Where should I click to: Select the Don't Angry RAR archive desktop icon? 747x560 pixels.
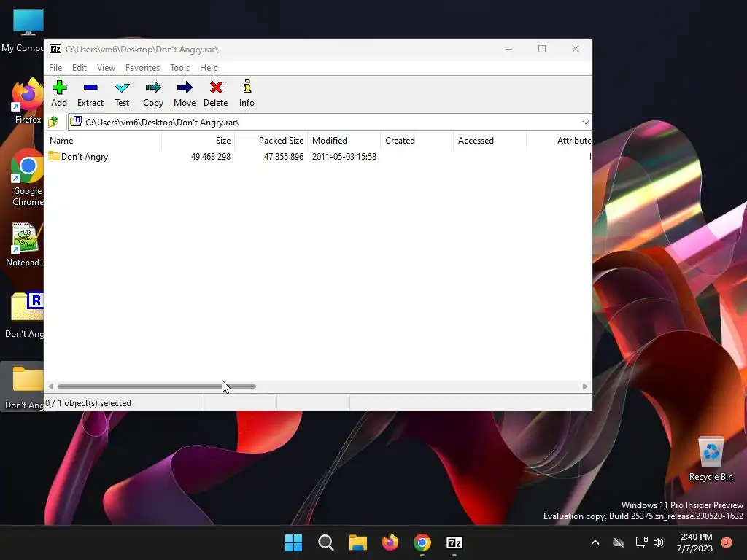click(25, 314)
